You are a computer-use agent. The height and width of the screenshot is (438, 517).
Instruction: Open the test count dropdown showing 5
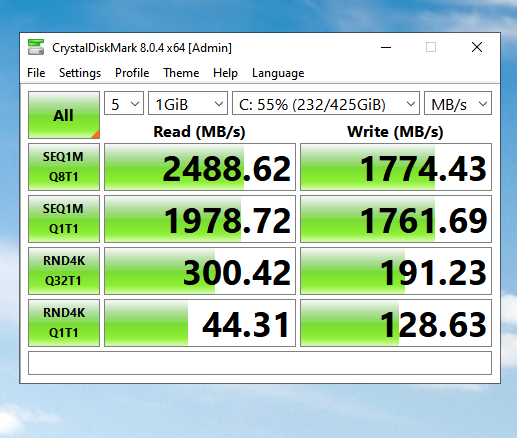click(124, 103)
